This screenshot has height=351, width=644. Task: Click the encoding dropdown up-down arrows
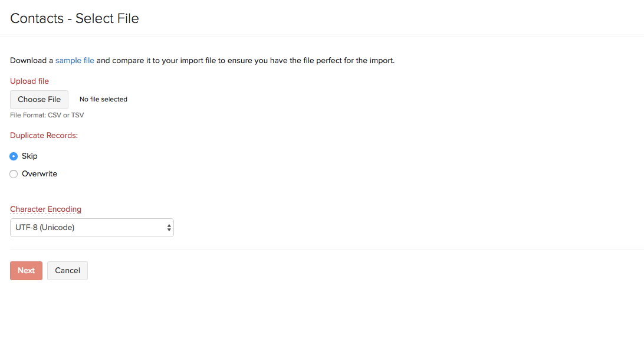point(169,228)
